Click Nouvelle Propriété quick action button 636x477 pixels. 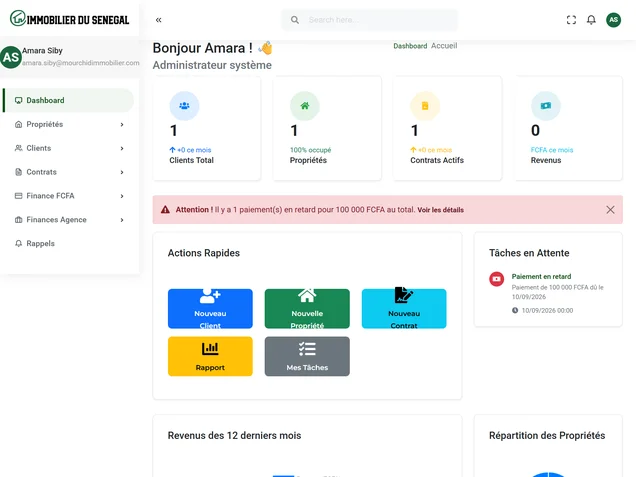pyautogui.click(x=307, y=309)
